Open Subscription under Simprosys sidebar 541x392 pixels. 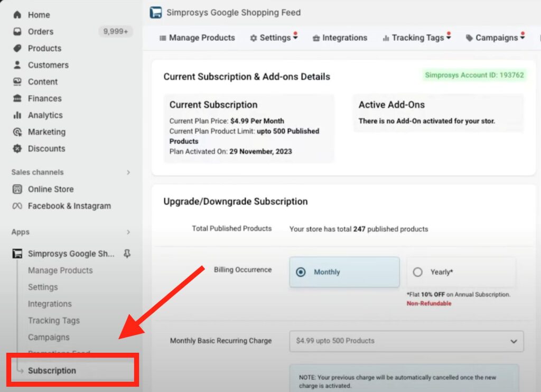coord(52,371)
